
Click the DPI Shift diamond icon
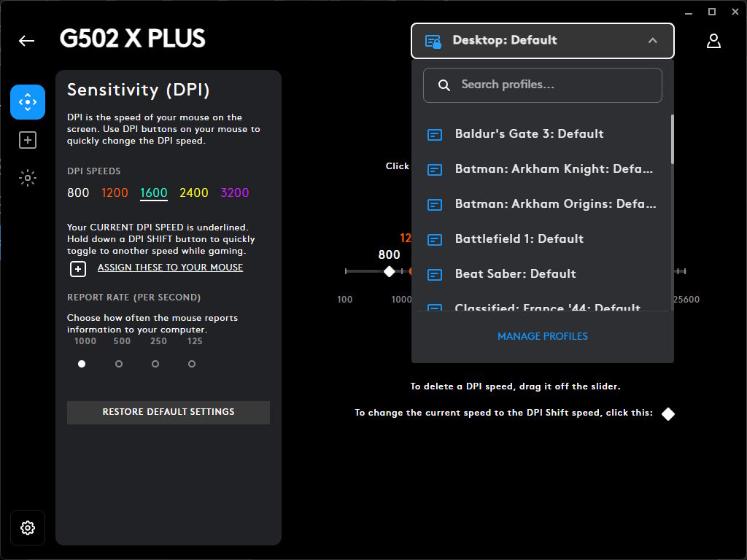pyautogui.click(x=668, y=414)
